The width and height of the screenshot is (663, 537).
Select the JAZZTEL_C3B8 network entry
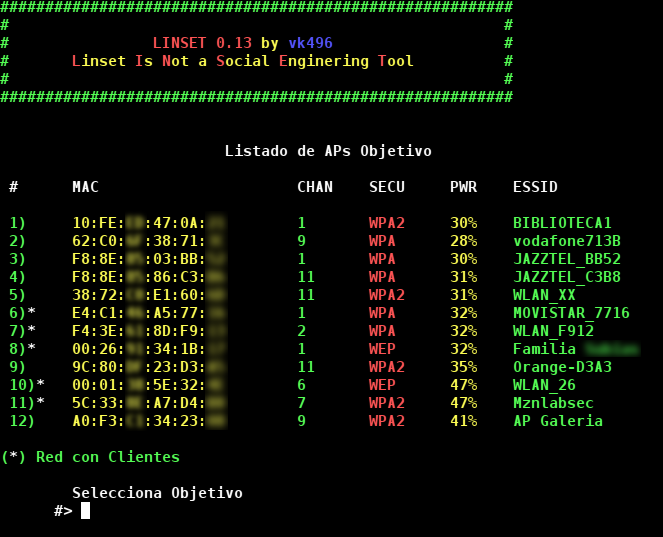(567, 277)
